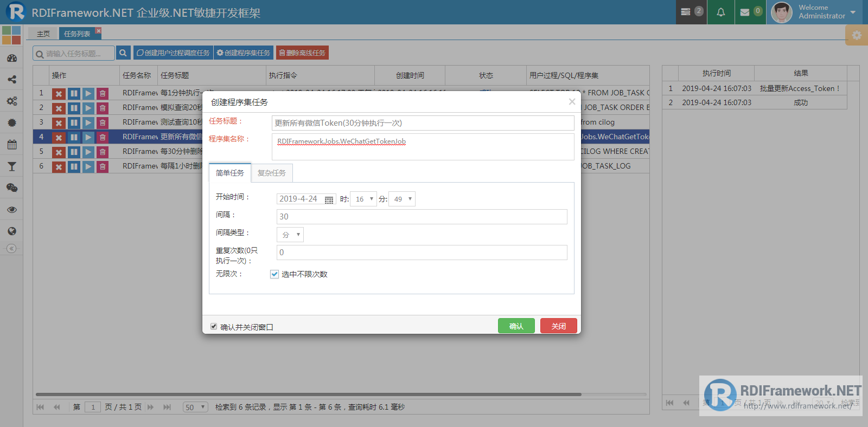
Task: Click the horizontal scrollbar of task grid
Action: click(308, 394)
